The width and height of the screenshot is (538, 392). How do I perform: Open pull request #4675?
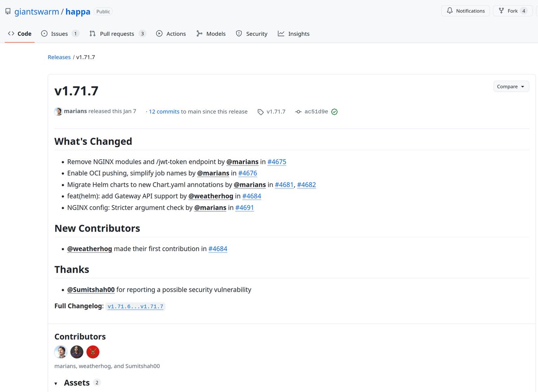point(277,161)
